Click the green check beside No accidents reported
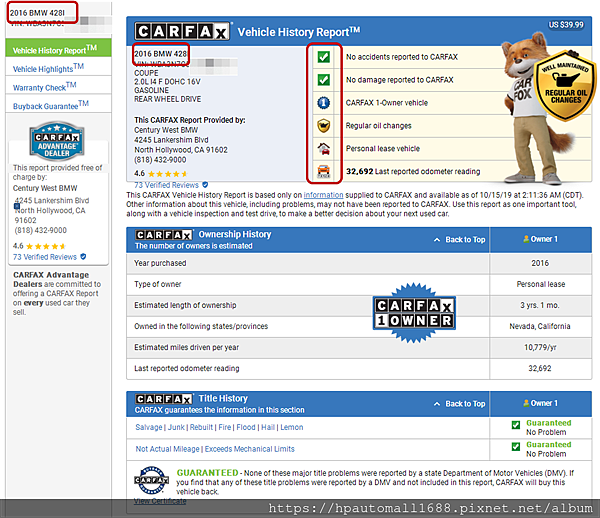Screen dimensions: 600x518 pos(324,57)
